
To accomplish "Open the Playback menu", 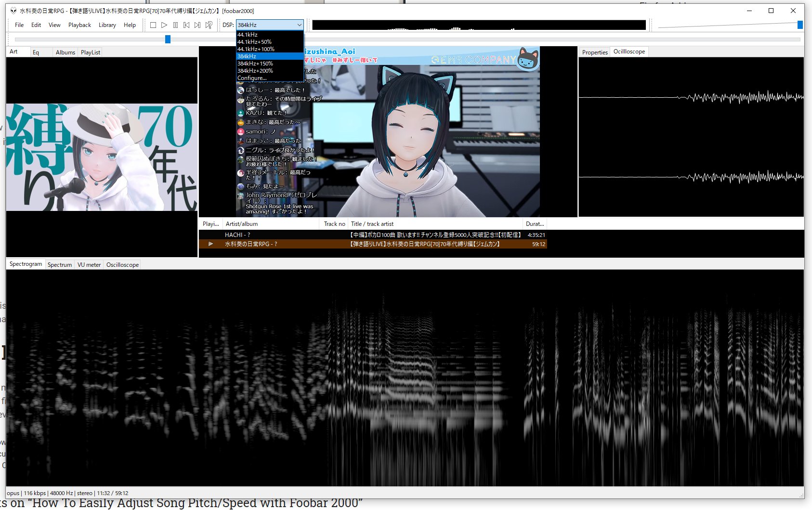I will pos(79,25).
